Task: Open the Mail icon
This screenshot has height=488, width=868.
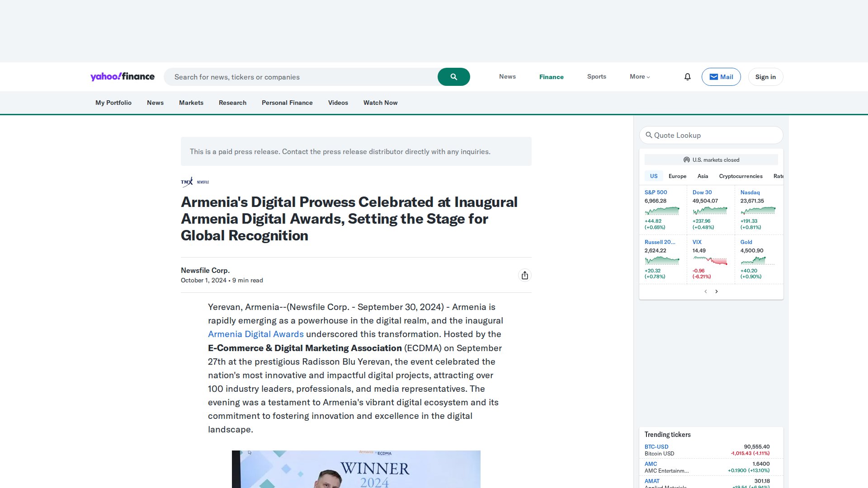Action: (x=721, y=77)
